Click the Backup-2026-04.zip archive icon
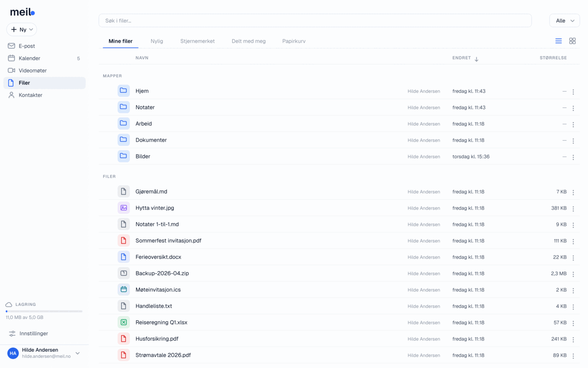The width and height of the screenshot is (588, 368). (x=124, y=273)
